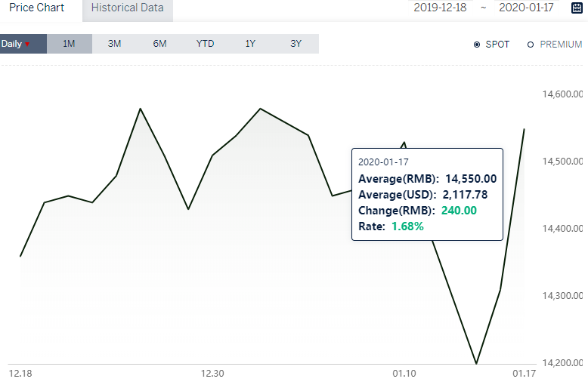588x385 pixels.
Task: Switch to the Historical Data tab
Action: pyautogui.click(x=127, y=8)
